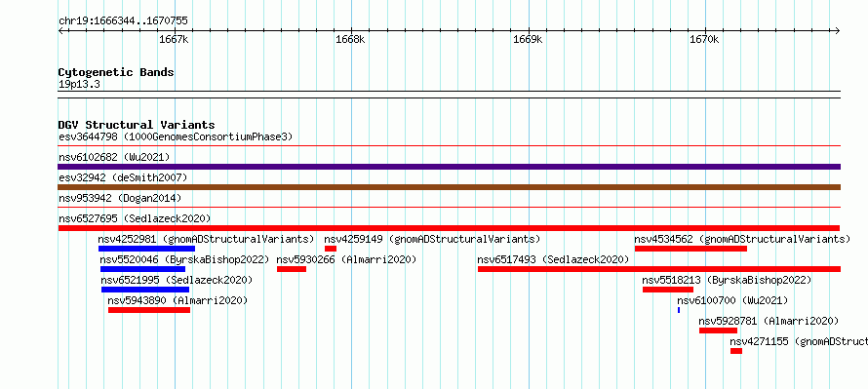Open the esv32942 (deSmith2007) label
This screenshot has height=389, width=868.
click(123, 177)
